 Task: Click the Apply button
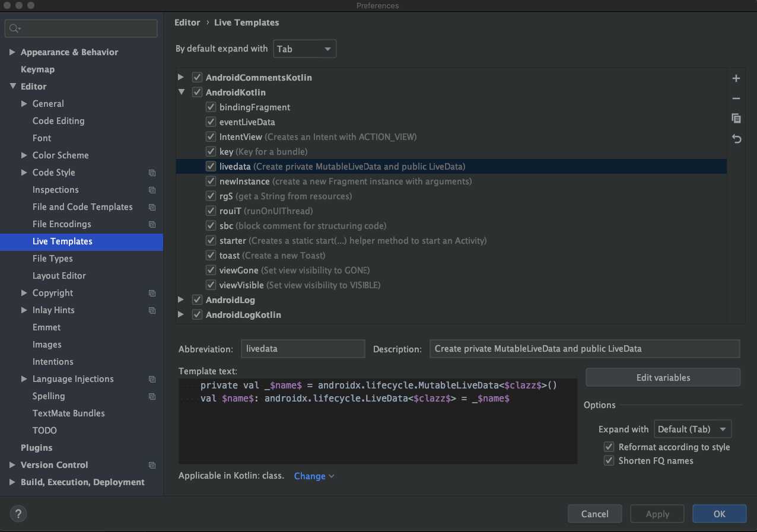657,514
